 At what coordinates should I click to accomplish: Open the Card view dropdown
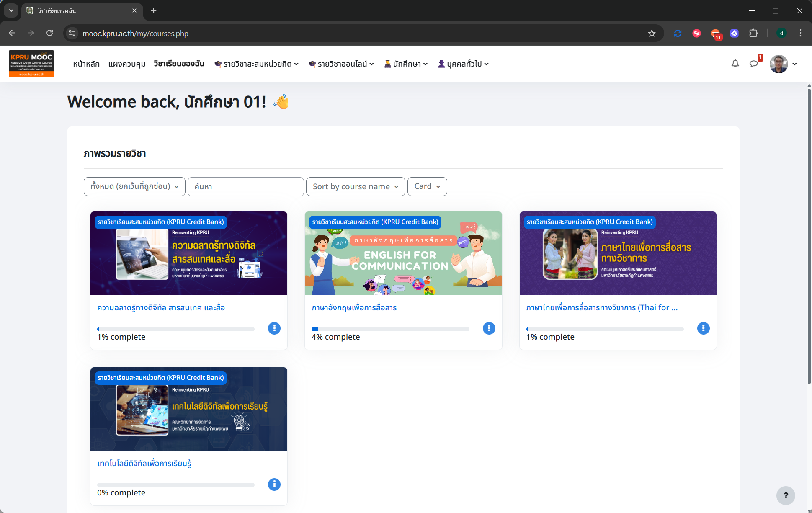coord(427,186)
